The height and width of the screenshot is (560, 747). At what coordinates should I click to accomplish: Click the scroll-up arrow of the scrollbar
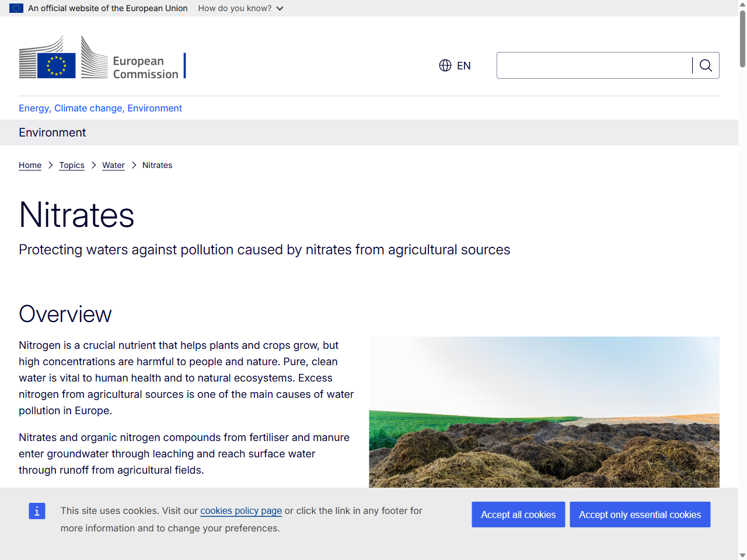coord(742,5)
